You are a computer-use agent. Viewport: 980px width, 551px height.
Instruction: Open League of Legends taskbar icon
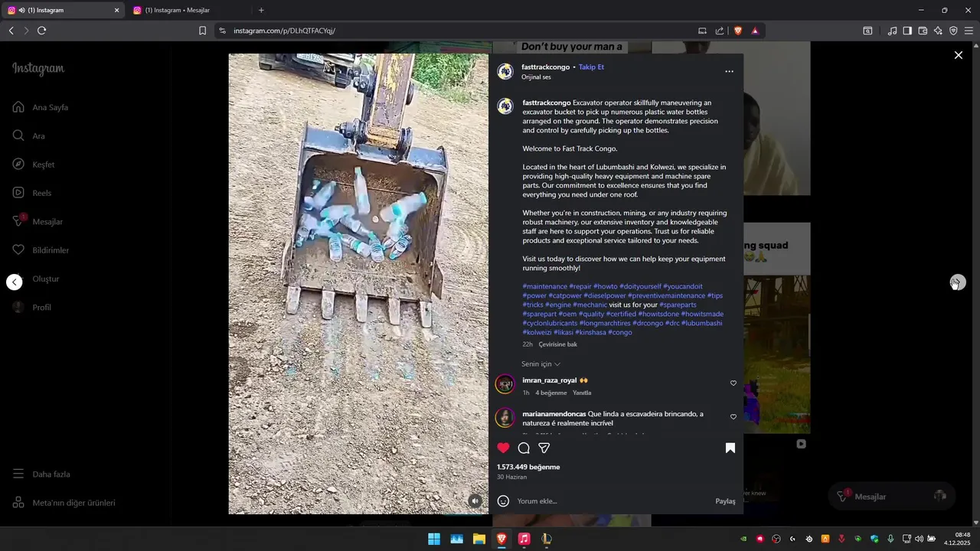(546, 539)
